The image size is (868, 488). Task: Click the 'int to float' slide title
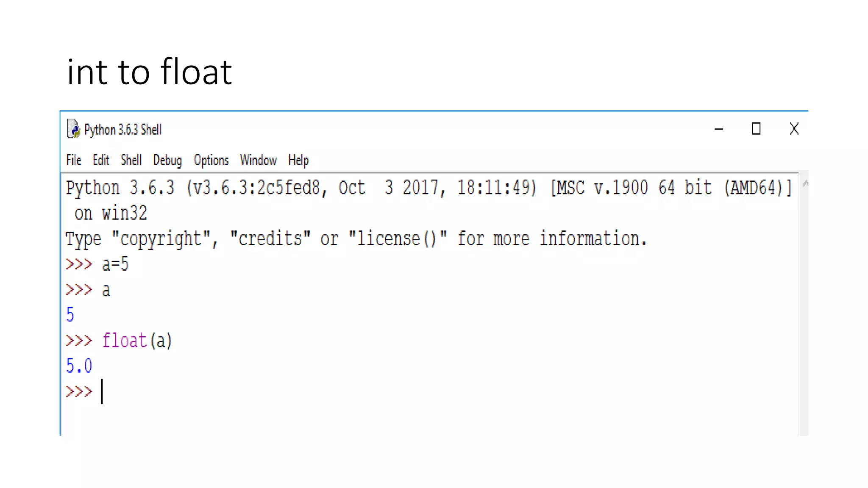(149, 72)
